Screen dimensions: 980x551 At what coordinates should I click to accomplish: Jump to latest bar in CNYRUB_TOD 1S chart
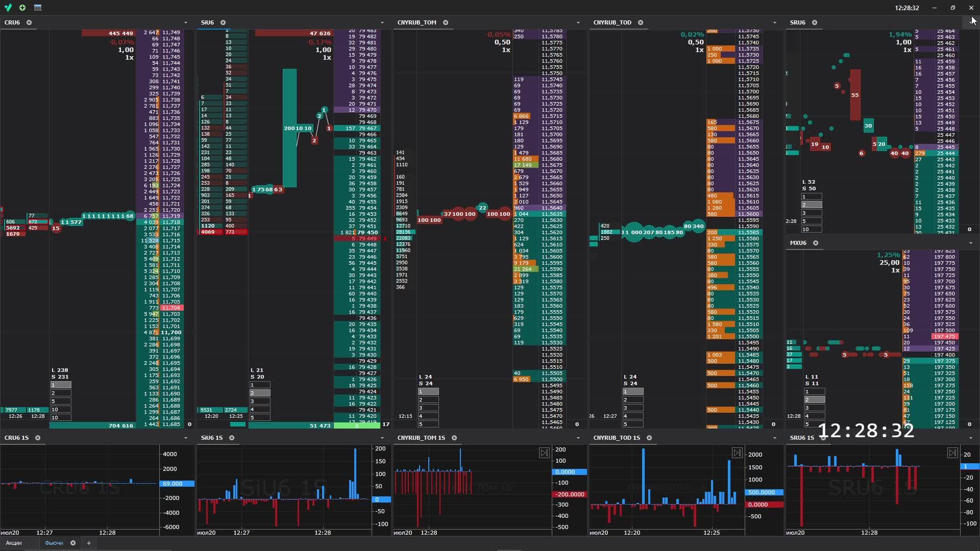click(737, 453)
